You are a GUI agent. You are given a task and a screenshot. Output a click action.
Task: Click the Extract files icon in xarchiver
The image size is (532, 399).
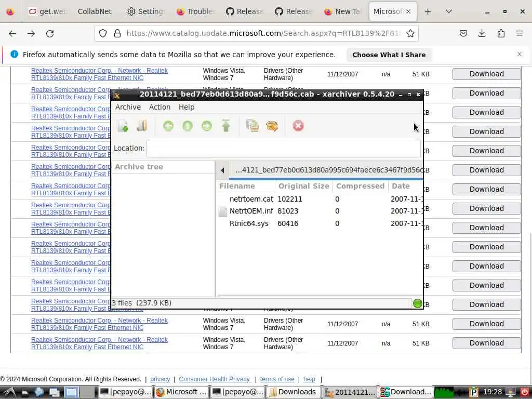point(272,126)
